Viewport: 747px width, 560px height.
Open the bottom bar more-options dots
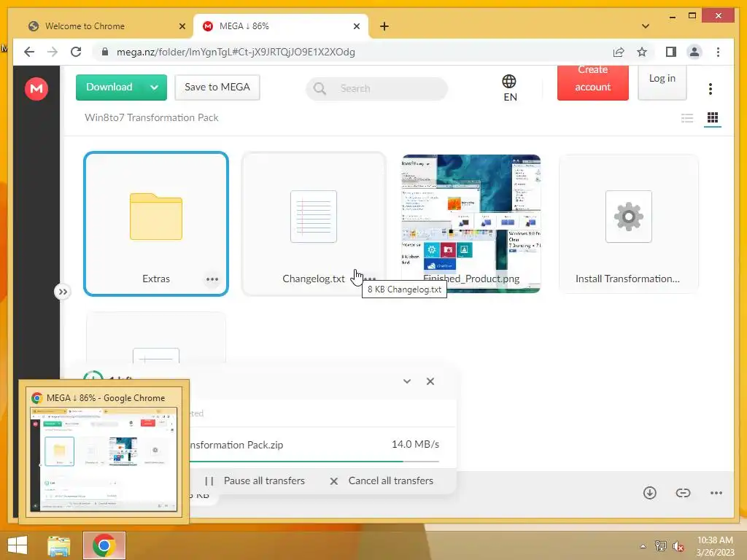point(716,493)
